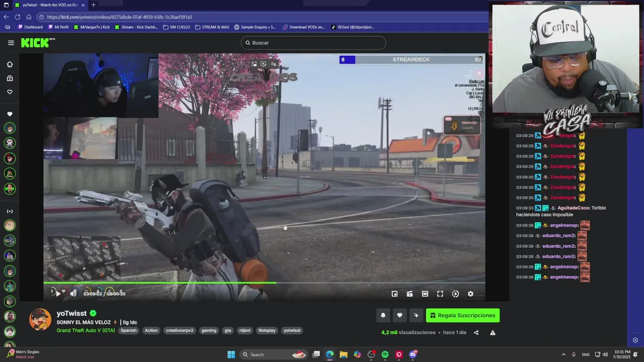Expand the STREAM & MAS bookmarks folder
Image resolution: width=644 pixels, height=362 pixels.
pyautogui.click(x=212, y=27)
